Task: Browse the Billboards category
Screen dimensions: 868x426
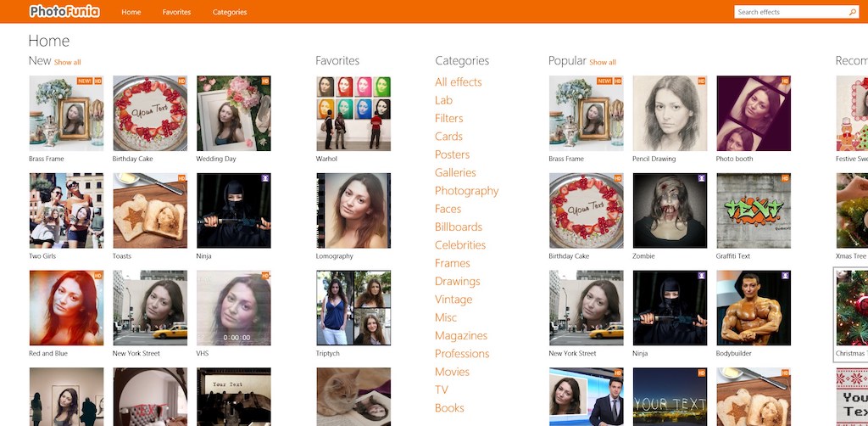Action: point(459,227)
